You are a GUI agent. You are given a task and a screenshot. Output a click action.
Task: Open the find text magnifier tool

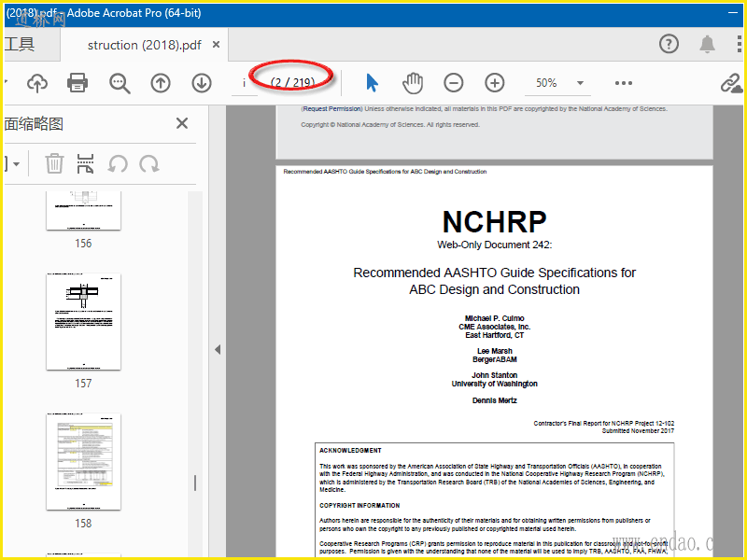(x=120, y=83)
